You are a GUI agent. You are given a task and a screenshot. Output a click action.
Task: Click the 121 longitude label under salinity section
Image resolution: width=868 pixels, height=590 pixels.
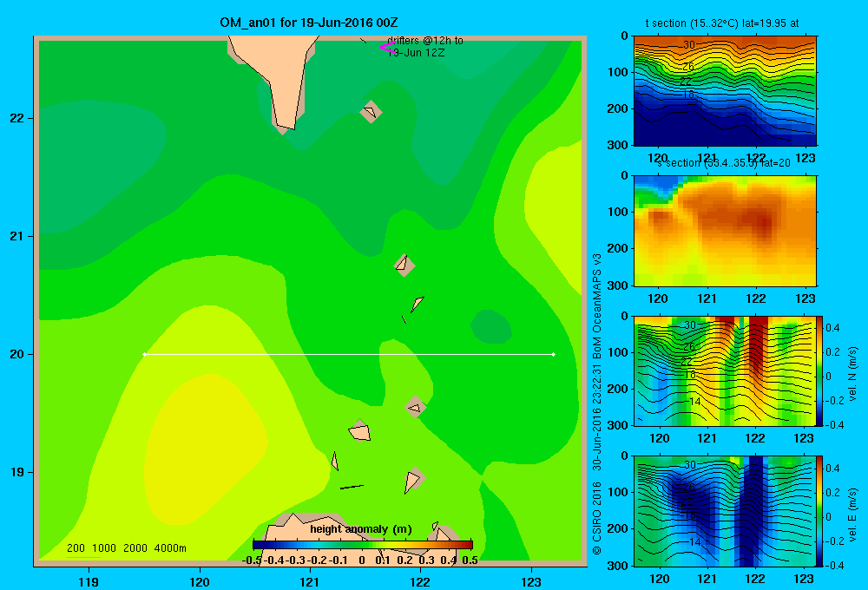(707, 298)
